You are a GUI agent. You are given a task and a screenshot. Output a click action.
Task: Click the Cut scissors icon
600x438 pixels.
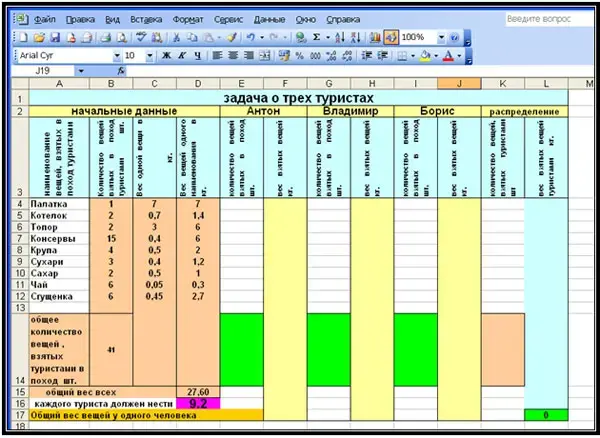point(175,37)
